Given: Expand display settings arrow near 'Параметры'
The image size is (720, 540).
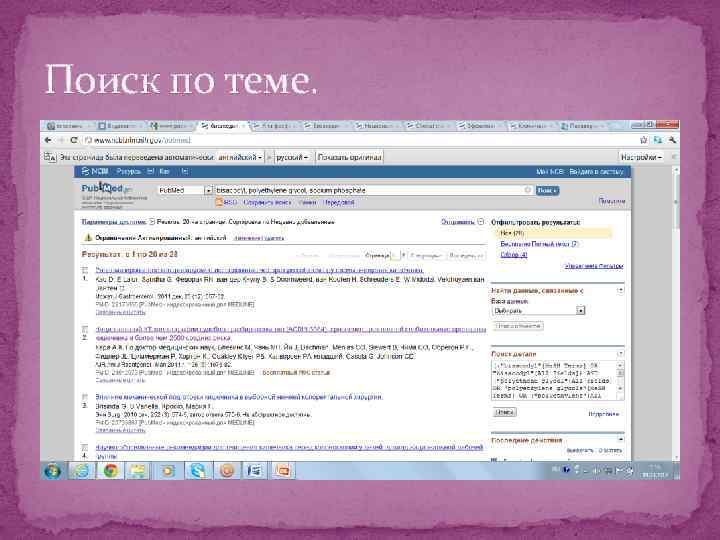Looking at the screenshot, I should [152, 222].
